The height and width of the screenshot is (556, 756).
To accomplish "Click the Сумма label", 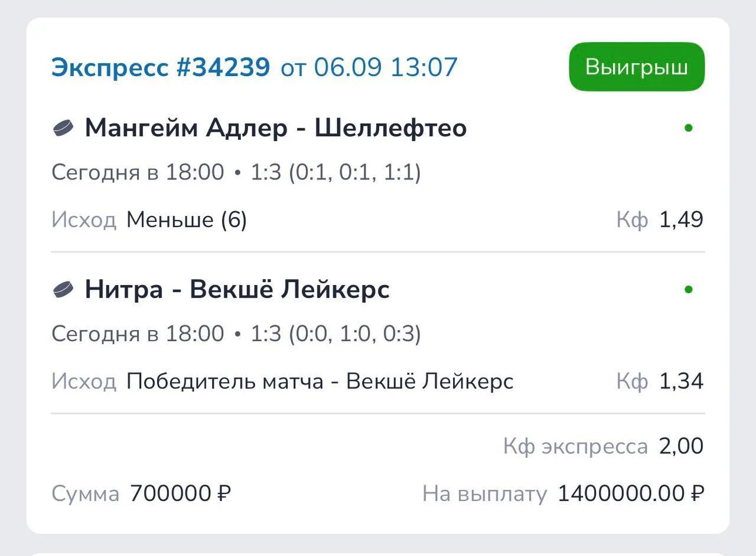I will pyautogui.click(x=86, y=494).
